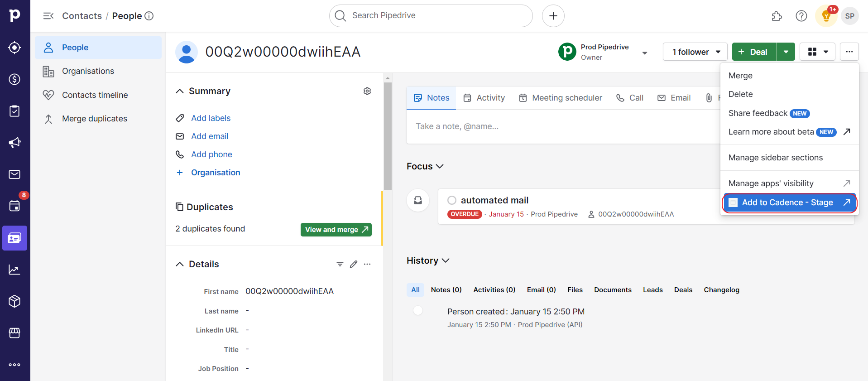Click the Search Pipedrive field
The image size is (868, 381).
coord(431,16)
